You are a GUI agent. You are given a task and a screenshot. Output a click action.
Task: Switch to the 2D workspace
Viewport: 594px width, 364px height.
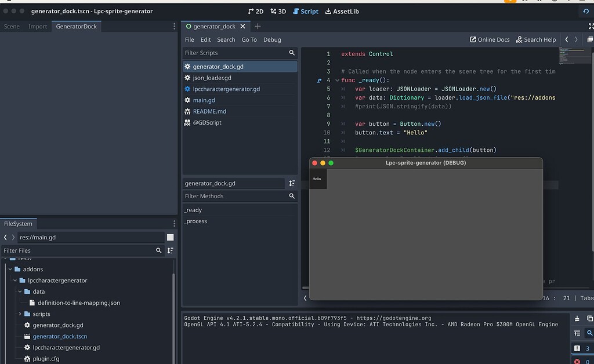255,11
